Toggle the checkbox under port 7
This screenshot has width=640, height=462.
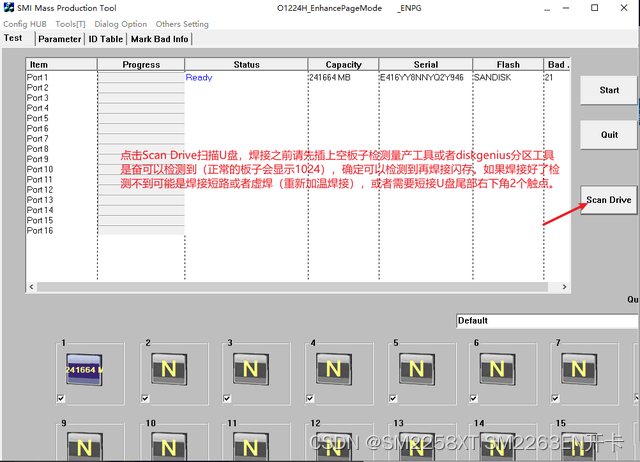[555, 398]
